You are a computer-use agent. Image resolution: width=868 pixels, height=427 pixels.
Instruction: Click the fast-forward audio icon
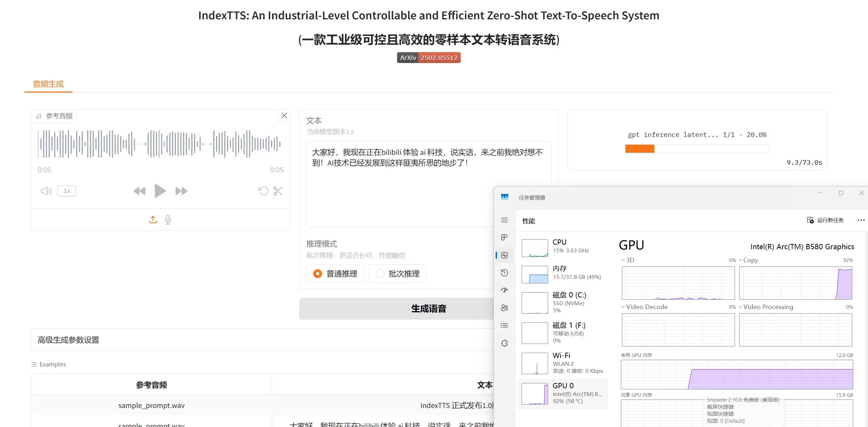click(x=181, y=191)
